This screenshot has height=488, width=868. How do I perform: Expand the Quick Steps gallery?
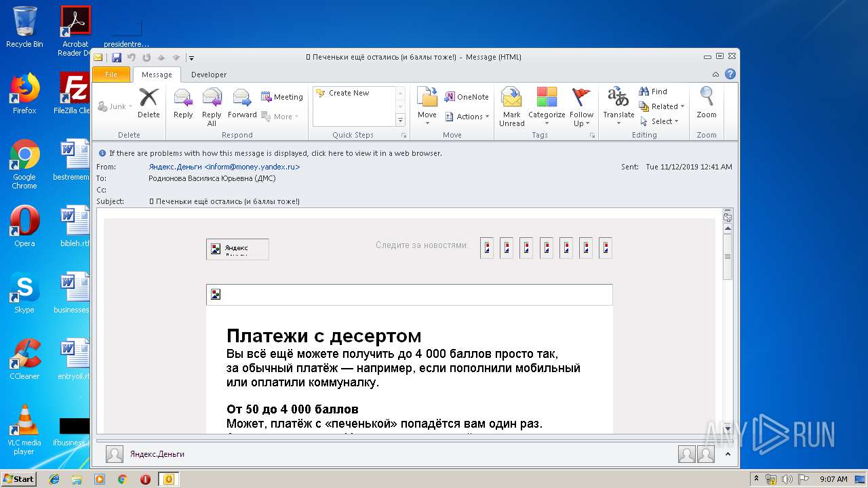coord(400,120)
